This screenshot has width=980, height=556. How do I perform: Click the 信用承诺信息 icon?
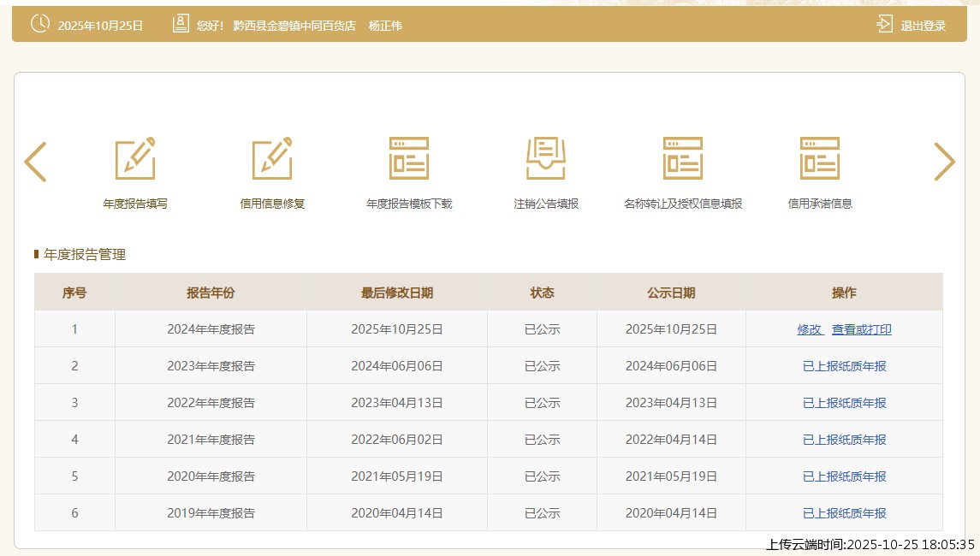[820, 158]
